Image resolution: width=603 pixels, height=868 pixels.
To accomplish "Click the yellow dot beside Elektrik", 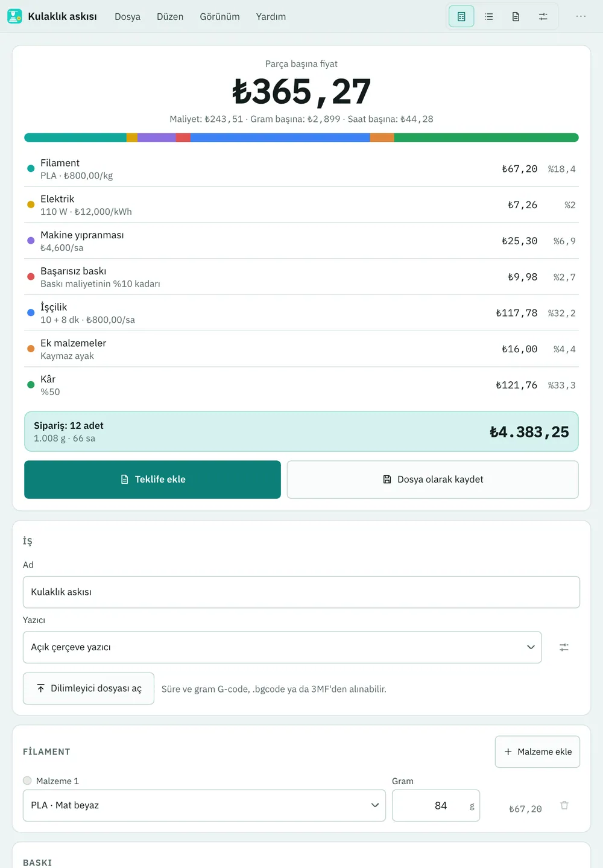I will pos(31,204).
